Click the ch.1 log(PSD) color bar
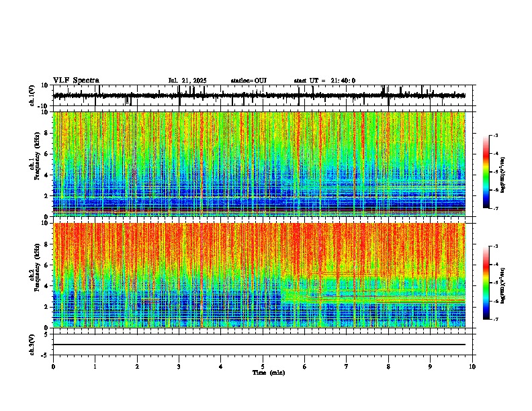 (x=486, y=172)
